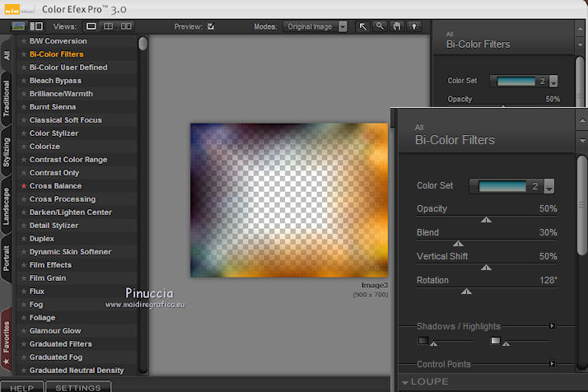Switch to the Favorites tab
Screen dimensions: 588x392
[x=7, y=339]
